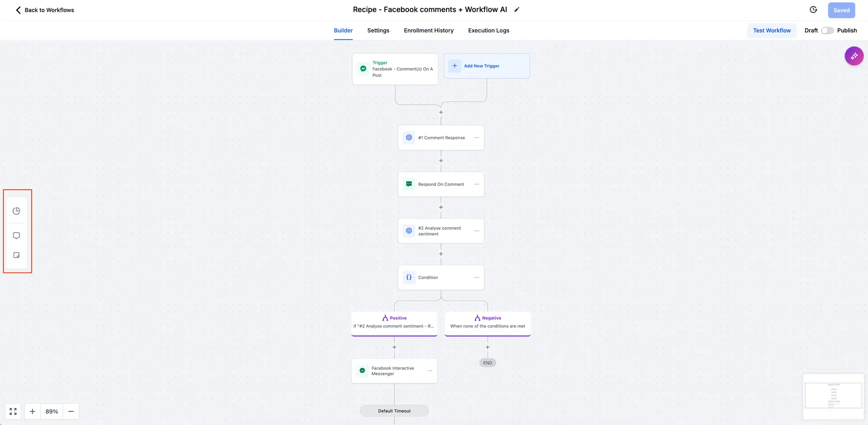
Task: Open options menu for #1 Comment Response
Action: (x=477, y=138)
